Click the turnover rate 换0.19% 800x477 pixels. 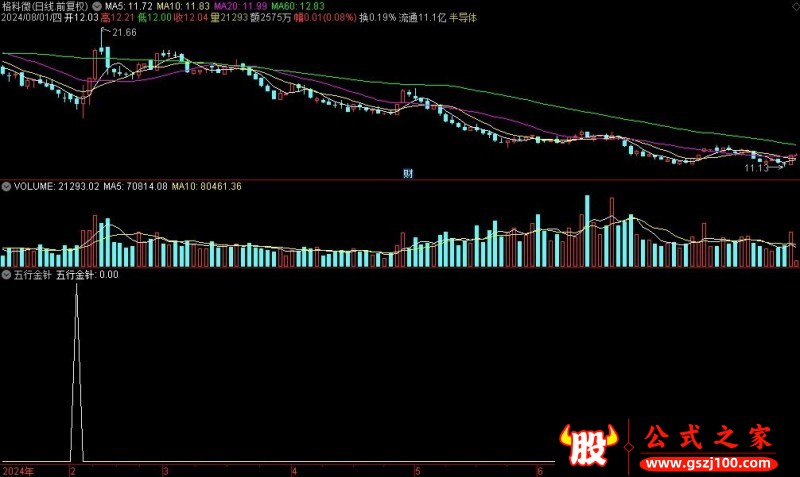click(378, 18)
